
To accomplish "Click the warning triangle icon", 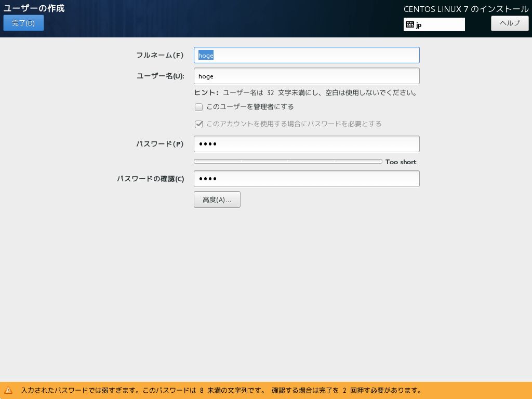I will 8,390.
